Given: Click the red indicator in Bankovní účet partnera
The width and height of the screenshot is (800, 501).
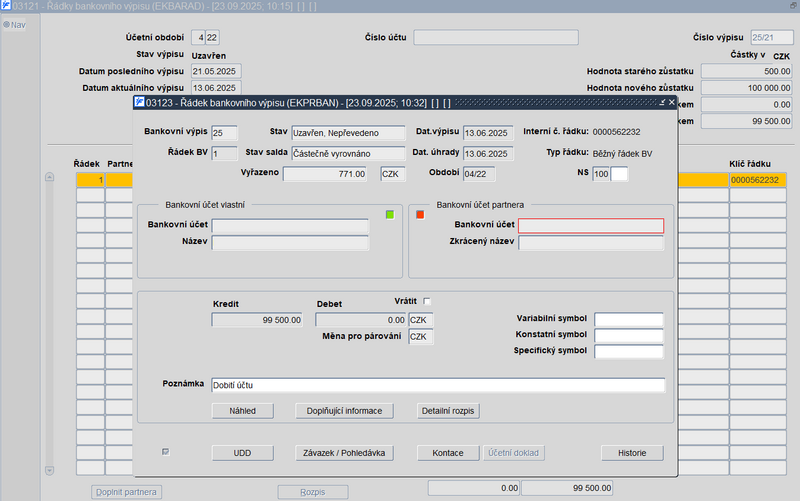Looking at the screenshot, I should 420,213.
